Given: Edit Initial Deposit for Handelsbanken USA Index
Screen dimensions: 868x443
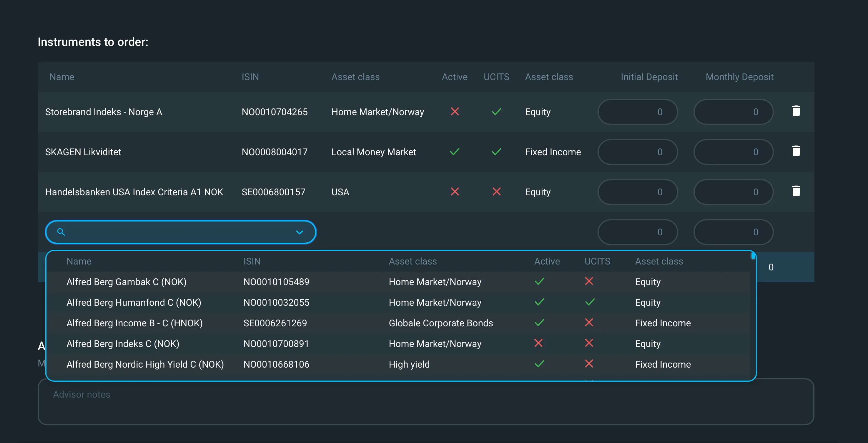Looking at the screenshot, I should click(638, 192).
